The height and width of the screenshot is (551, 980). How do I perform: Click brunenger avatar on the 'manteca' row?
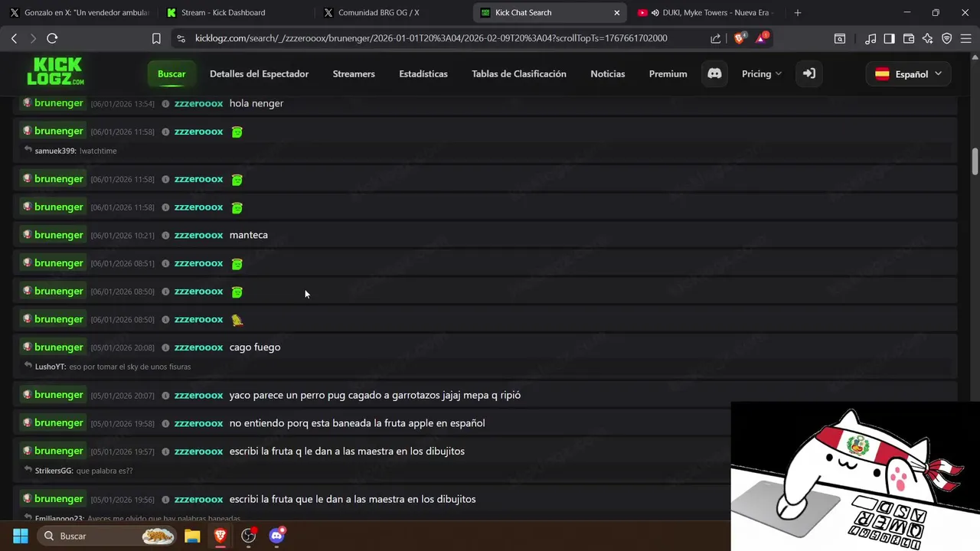pyautogui.click(x=27, y=235)
